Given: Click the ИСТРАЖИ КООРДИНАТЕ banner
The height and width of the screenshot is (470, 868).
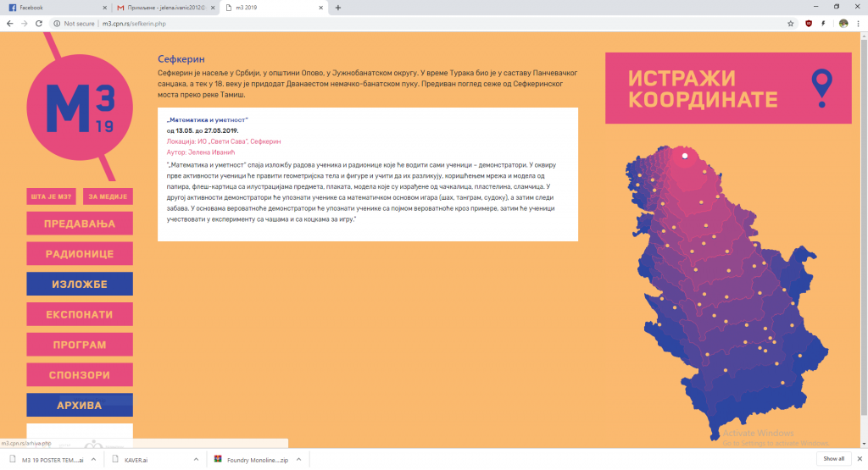Looking at the screenshot, I should pos(727,89).
